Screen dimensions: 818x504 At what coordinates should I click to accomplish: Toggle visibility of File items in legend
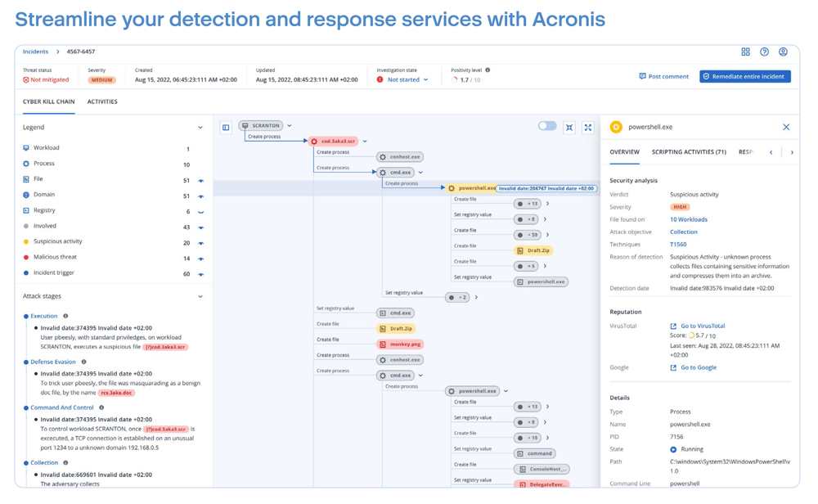click(x=201, y=181)
